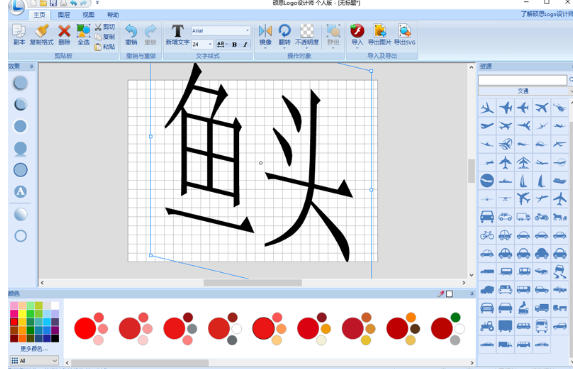Apply the first sphere effect in left panel

(x=20, y=83)
